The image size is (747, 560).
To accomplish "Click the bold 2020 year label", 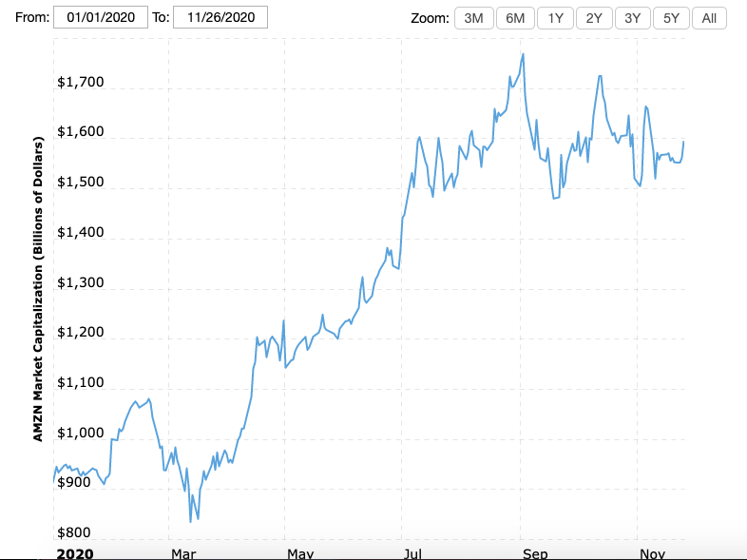I will pos(74,553).
